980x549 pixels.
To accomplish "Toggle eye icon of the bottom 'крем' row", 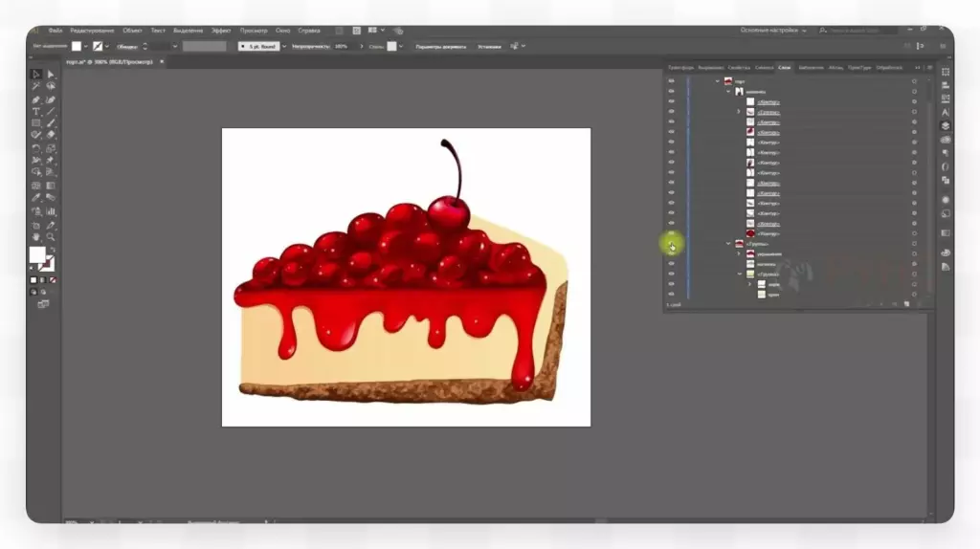I will [671, 295].
